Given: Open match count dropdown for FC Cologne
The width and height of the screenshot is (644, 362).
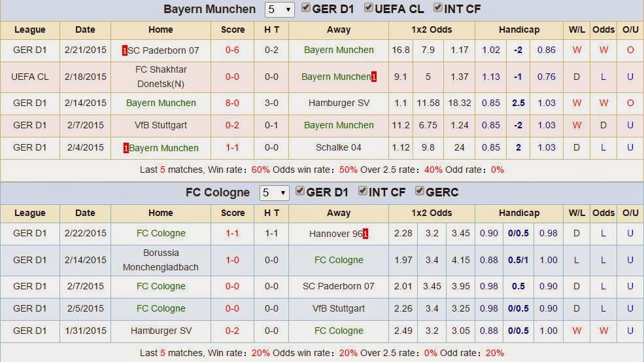Looking at the screenshot, I should coord(274,193).
